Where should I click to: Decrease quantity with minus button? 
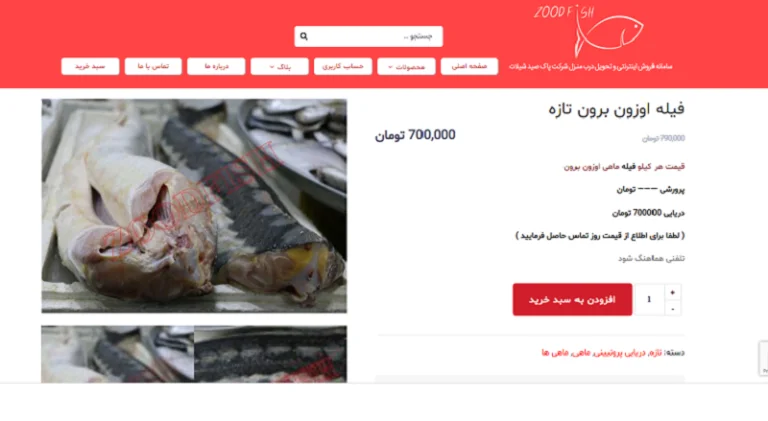672,309
